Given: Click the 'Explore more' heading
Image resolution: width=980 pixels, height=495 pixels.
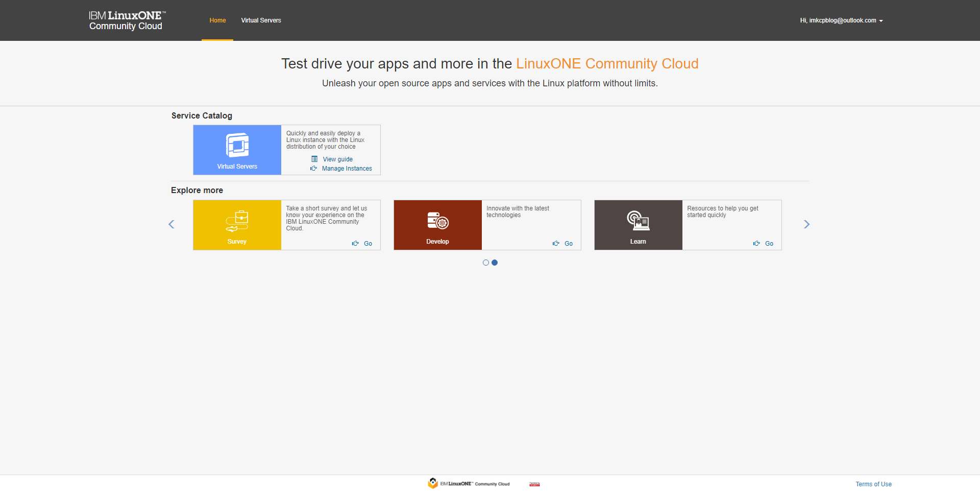Looking at the screenshot, I should [197, 190].
